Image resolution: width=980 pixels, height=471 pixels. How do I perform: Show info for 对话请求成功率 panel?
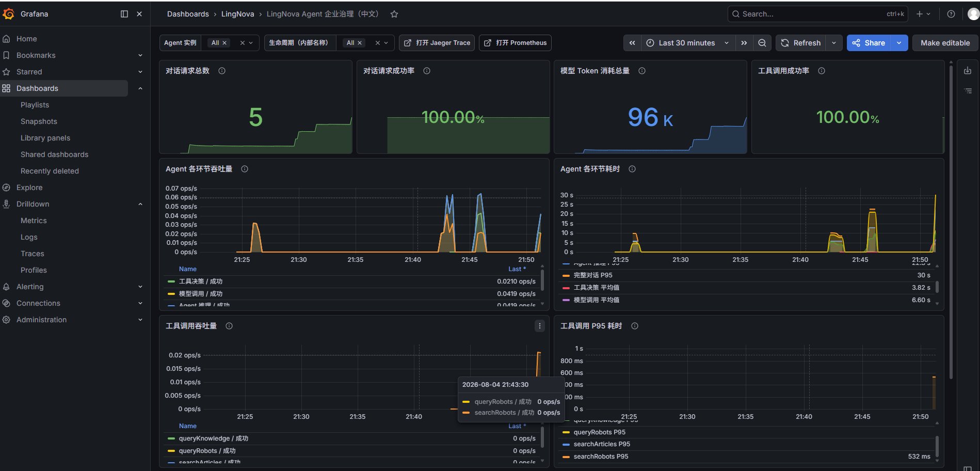427,71
